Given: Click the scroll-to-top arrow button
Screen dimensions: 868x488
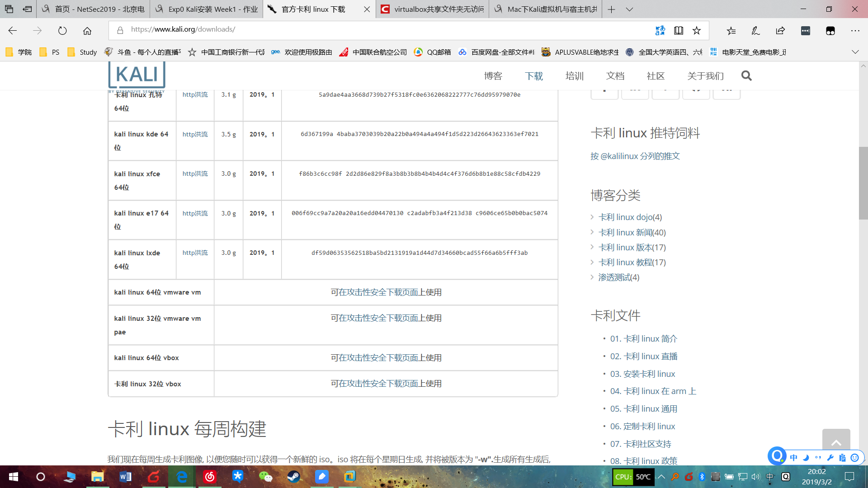Looking at the screenshot, I should [836, 442].
